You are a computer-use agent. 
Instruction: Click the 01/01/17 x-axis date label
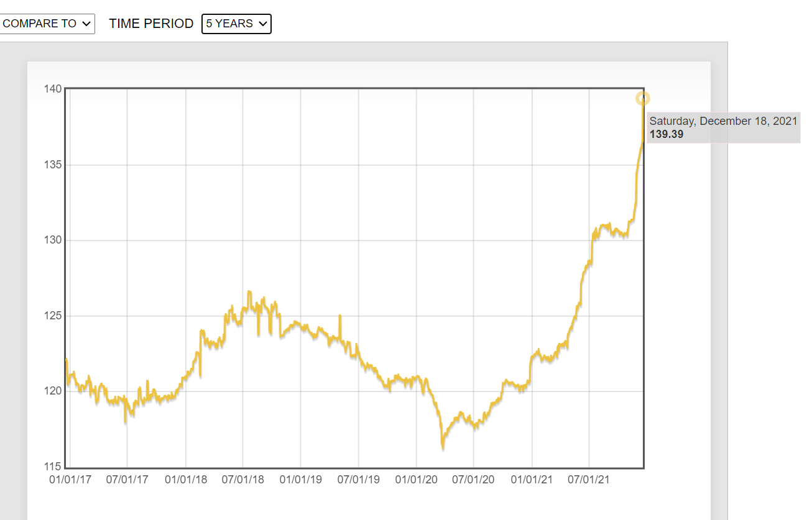coord(70,480)
